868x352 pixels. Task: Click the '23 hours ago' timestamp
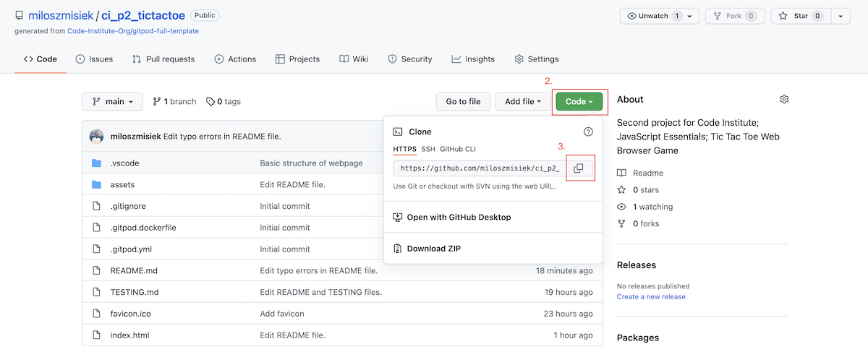[569, 314]
